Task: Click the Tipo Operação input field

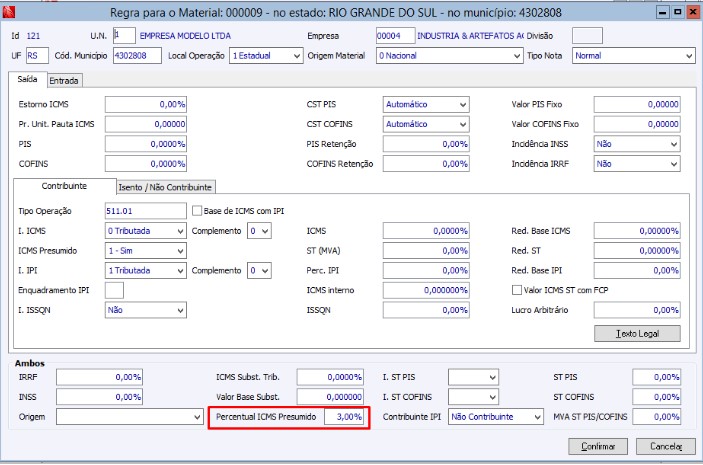Action: 144,211
